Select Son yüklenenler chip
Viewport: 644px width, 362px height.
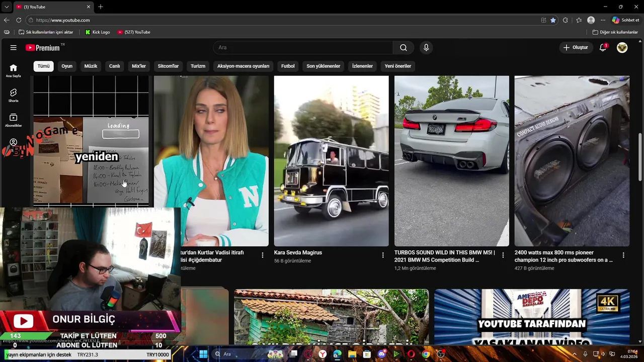[324, 66]
